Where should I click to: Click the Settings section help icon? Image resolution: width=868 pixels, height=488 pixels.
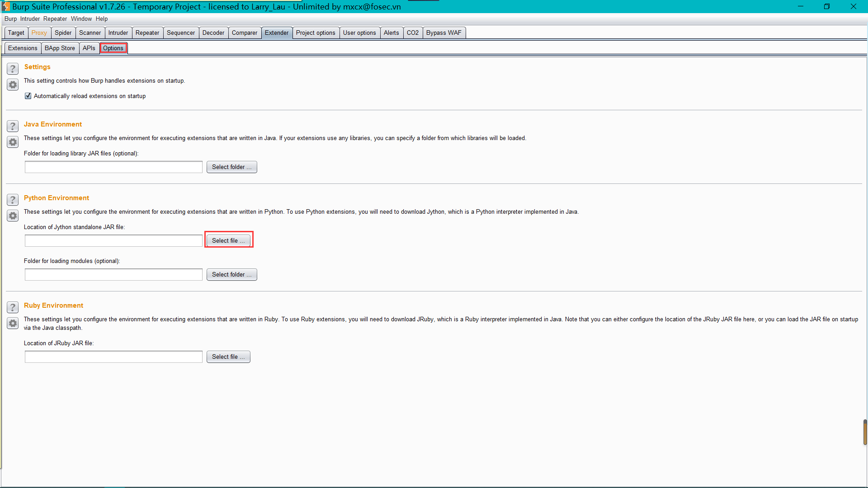click(13, 69)
